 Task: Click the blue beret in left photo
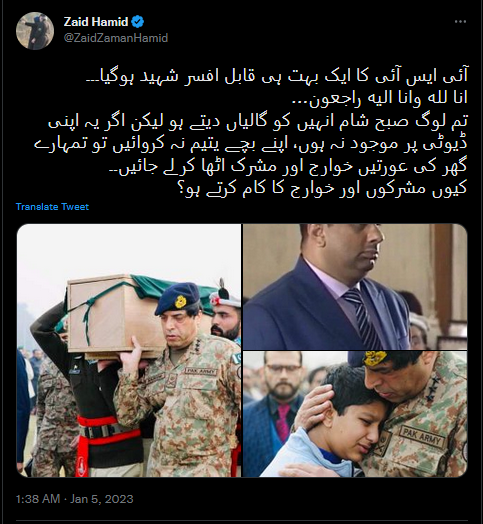click(177, 298)
